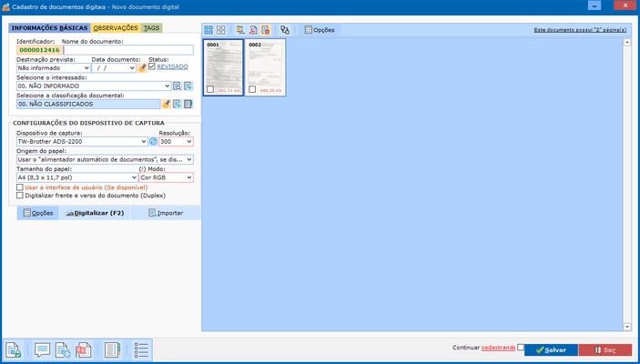
Task: Open the Modo Cor RGB dropdown
Action: coord(189,177)
